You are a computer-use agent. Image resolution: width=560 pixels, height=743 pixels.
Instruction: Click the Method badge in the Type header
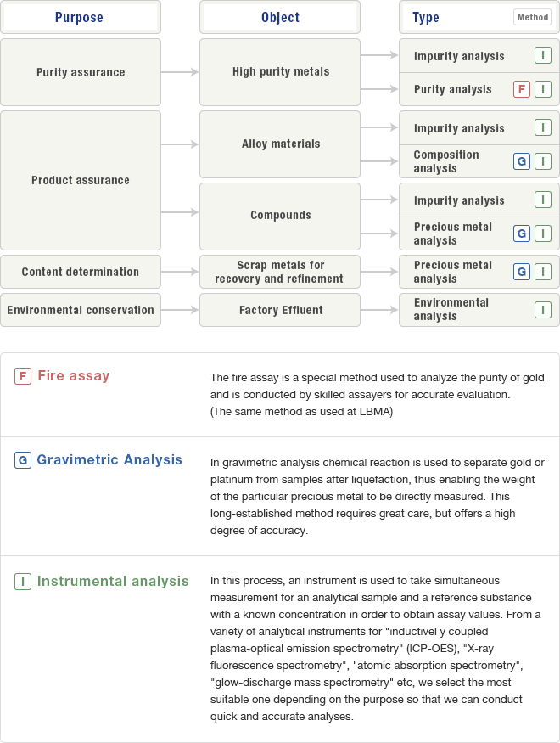point(532,17)
